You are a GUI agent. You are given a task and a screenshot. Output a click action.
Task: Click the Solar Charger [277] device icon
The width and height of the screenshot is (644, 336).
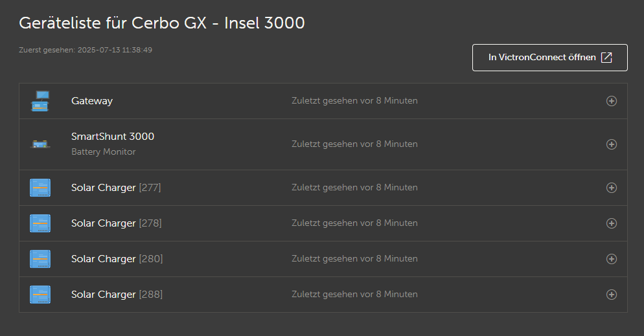pyautogui.click(x=40, y=188)
